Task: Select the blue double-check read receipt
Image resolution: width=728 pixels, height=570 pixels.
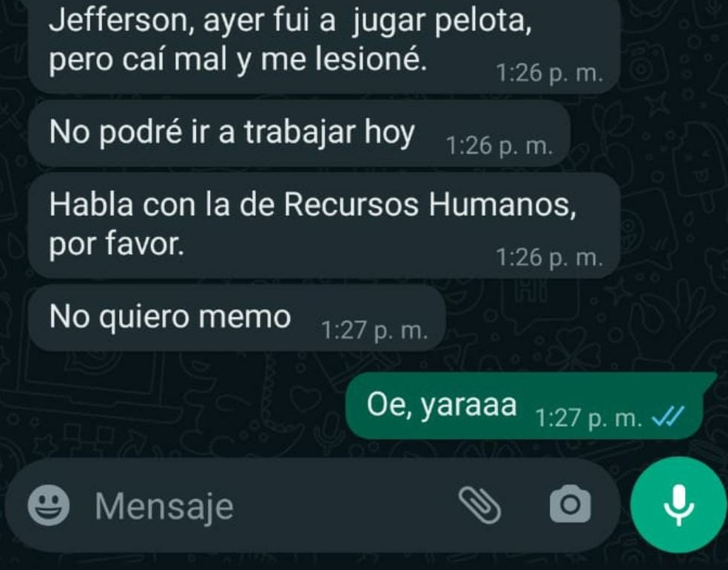Action: [x=668, y=415]
